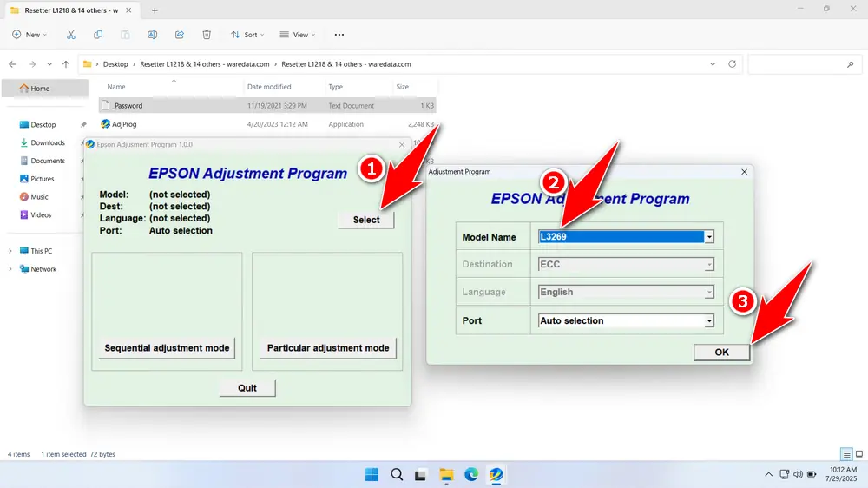The width and height of the screenshot is (868, 488).
Task: Open the View dropdown in Explorer toolbar
Action: pos(298,35)
